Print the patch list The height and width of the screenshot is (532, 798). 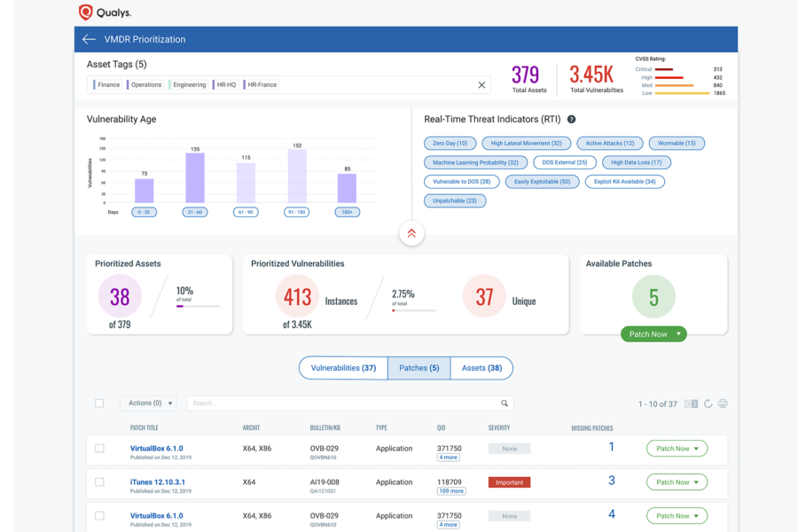coord(723,403)
